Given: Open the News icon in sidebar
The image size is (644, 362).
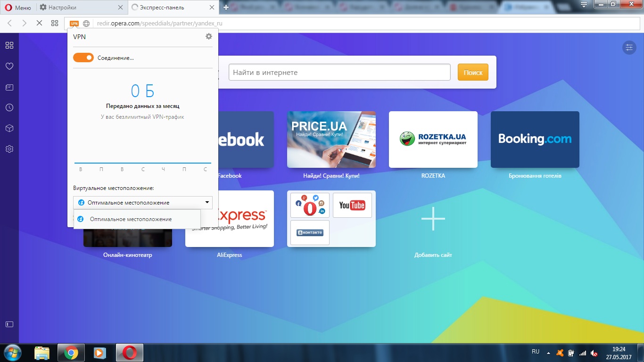Looking at the screenshot, I should coord(9,87).
